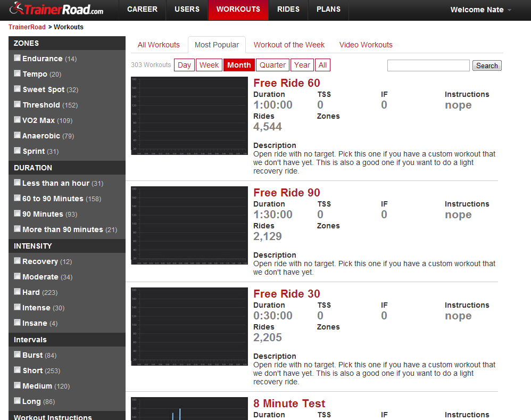Check the Anaerobic zone checkbox
This screenshot has width=531, height=420.
pos(17,135)
